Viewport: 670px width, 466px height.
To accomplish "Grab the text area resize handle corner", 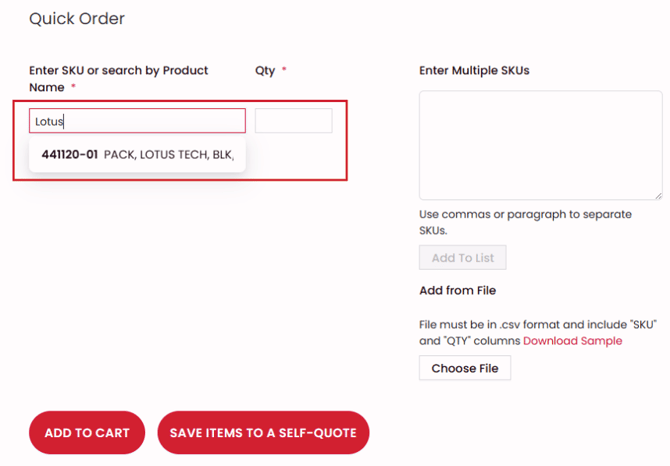I will coord(657,195).
